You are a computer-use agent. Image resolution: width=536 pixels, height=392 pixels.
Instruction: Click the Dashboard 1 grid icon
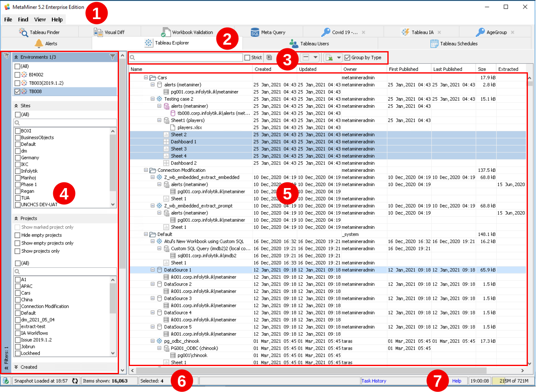pos(166,141)
